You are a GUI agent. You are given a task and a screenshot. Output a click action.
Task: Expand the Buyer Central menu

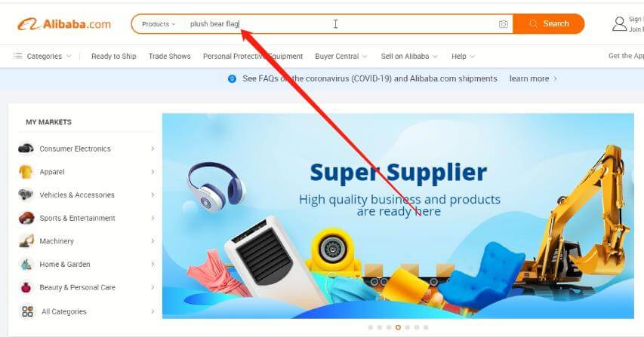point(341,56)
